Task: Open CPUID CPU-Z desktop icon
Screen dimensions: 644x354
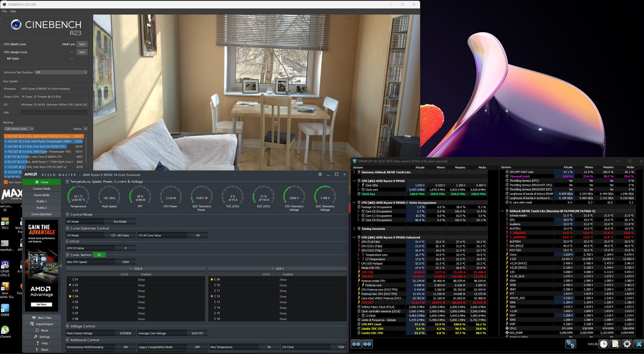Action: click(x=5, y=268)
